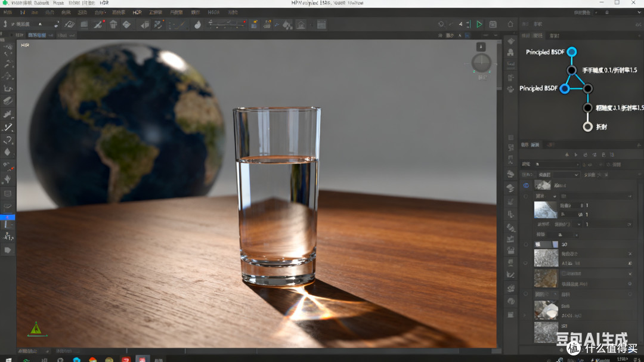
Task: Click the viewport vertical scrollbar
Action: (499, 66)
